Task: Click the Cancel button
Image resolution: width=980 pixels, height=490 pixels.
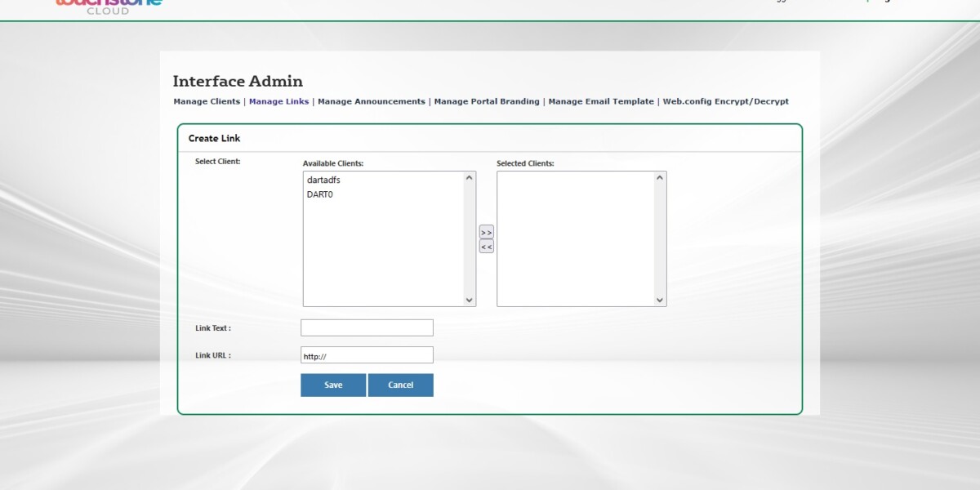Action: [x=401, y=385]
